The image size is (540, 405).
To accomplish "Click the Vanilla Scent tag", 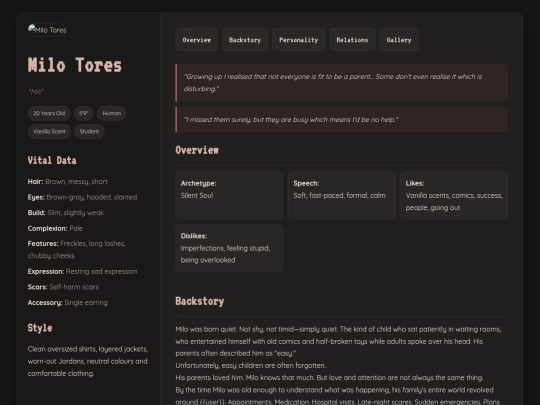I will (49, 131).
